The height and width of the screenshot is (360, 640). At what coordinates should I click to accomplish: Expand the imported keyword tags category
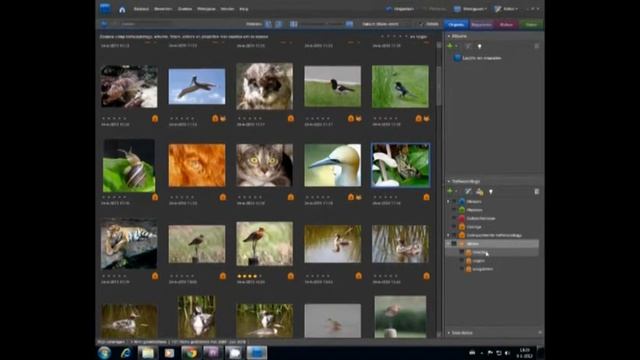tap(448, 236)
